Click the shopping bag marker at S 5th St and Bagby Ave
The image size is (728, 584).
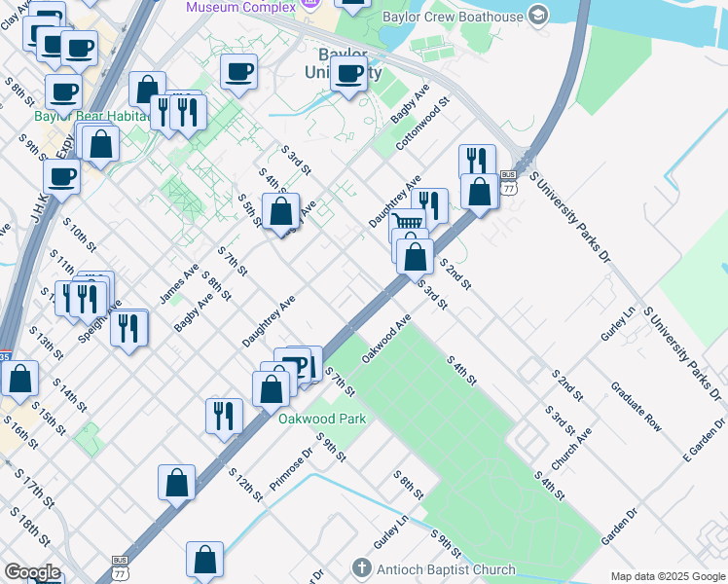pos(280,211)
